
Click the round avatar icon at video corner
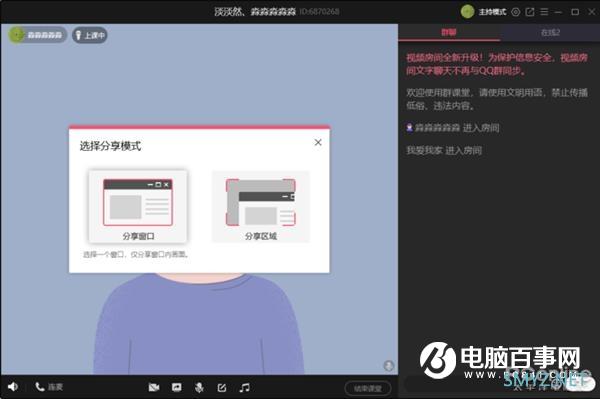click(x=389, y=366)
